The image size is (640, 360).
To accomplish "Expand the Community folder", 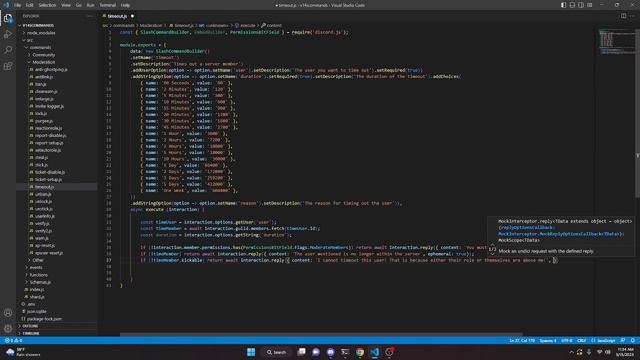I will 43,55.
